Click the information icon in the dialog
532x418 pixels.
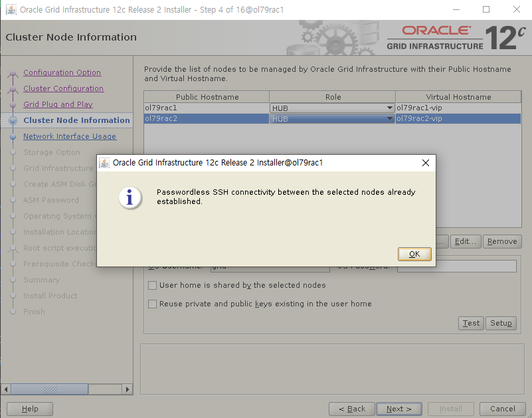130,197
